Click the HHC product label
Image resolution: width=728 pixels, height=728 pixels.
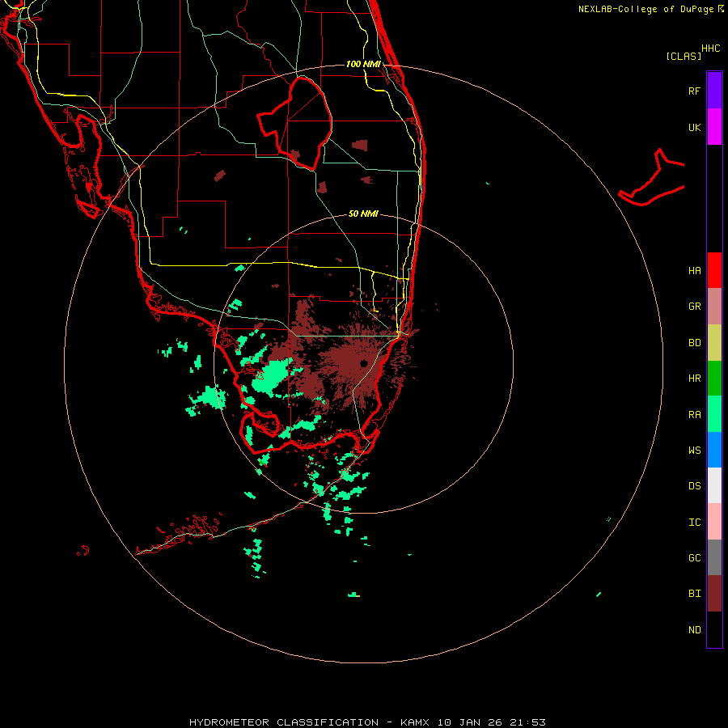(711, 49)
